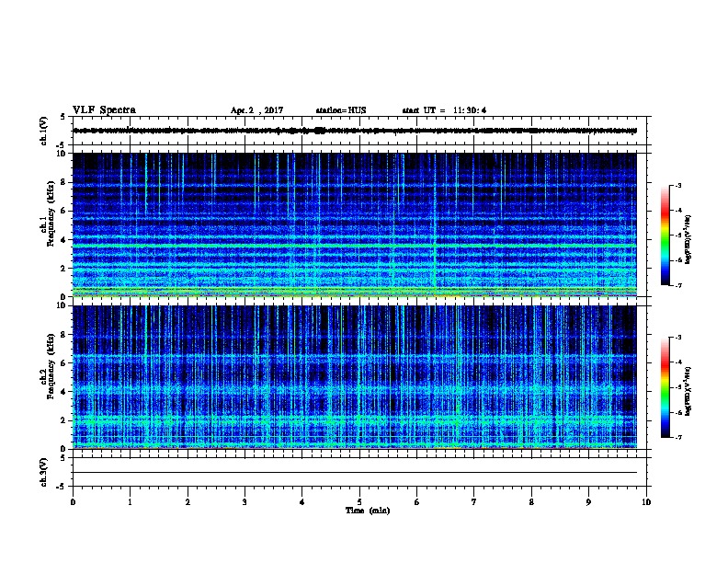Click the ch.1 "Frequency (kHz)" axis label
728x563 pixels.
pos(51,214)
